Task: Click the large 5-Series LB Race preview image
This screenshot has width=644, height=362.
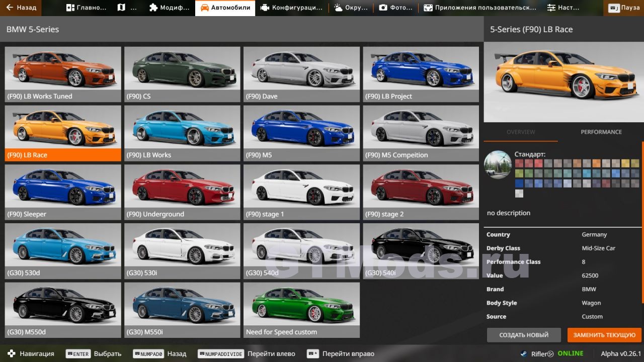Action: (x=563, y=82)
